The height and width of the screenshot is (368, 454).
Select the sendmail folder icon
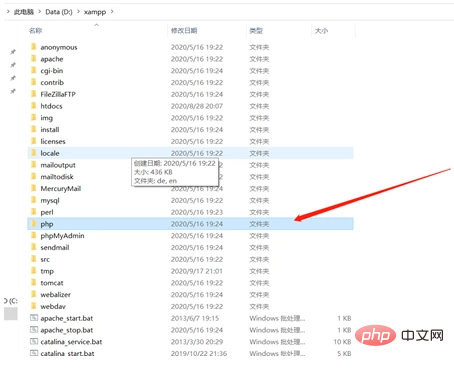[x=33, y=247]
